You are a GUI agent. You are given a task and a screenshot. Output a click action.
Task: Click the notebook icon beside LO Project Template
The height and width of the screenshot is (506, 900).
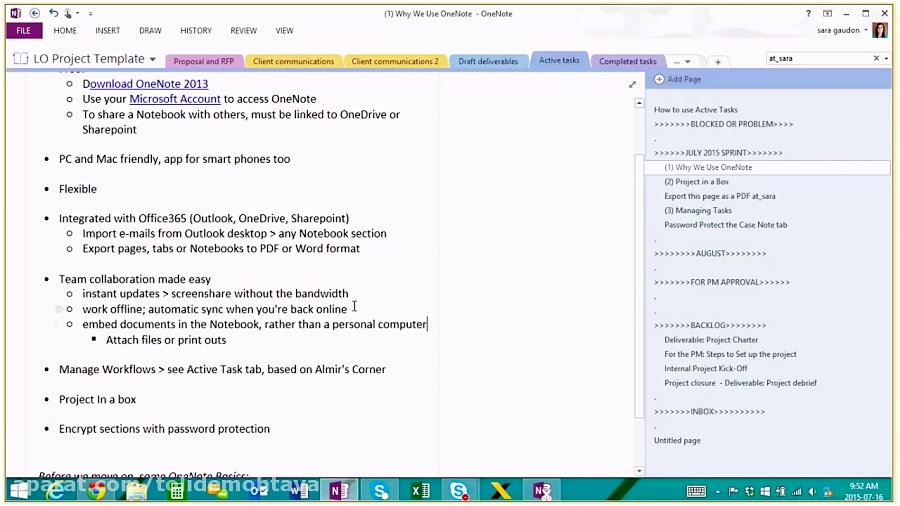pyautogui.click(x=21, y=59)
